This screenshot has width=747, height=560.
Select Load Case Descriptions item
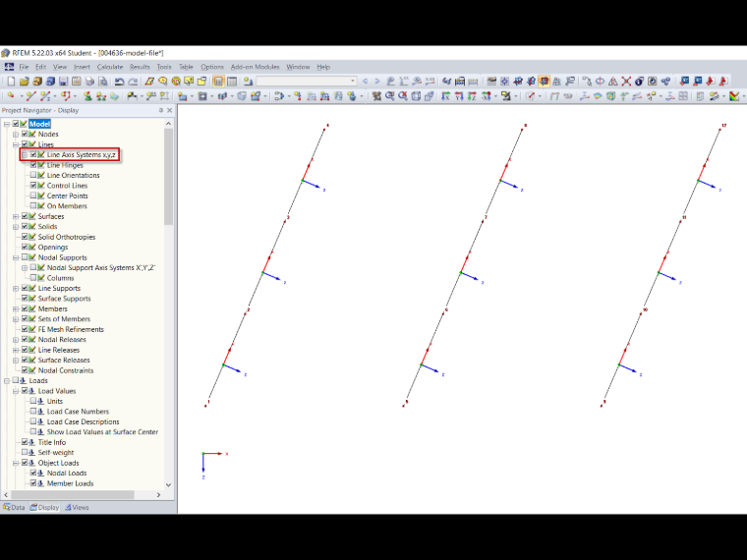[83, 421]
